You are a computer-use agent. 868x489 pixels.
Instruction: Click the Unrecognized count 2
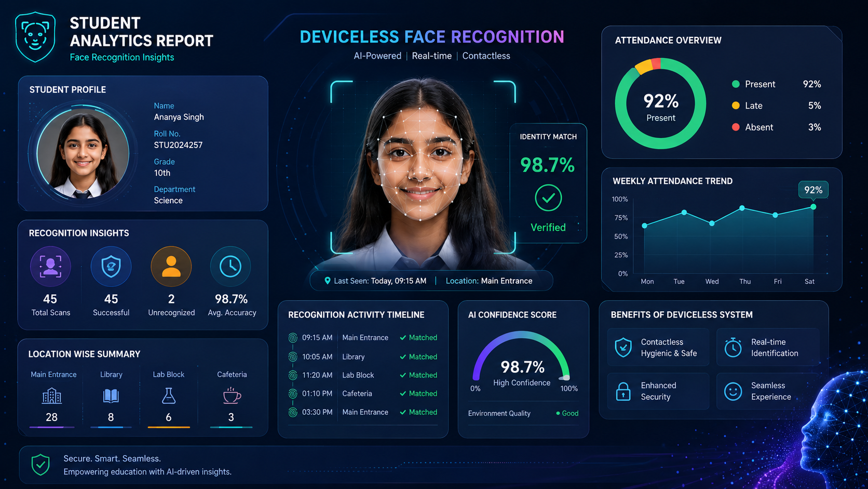pos(171,299)
